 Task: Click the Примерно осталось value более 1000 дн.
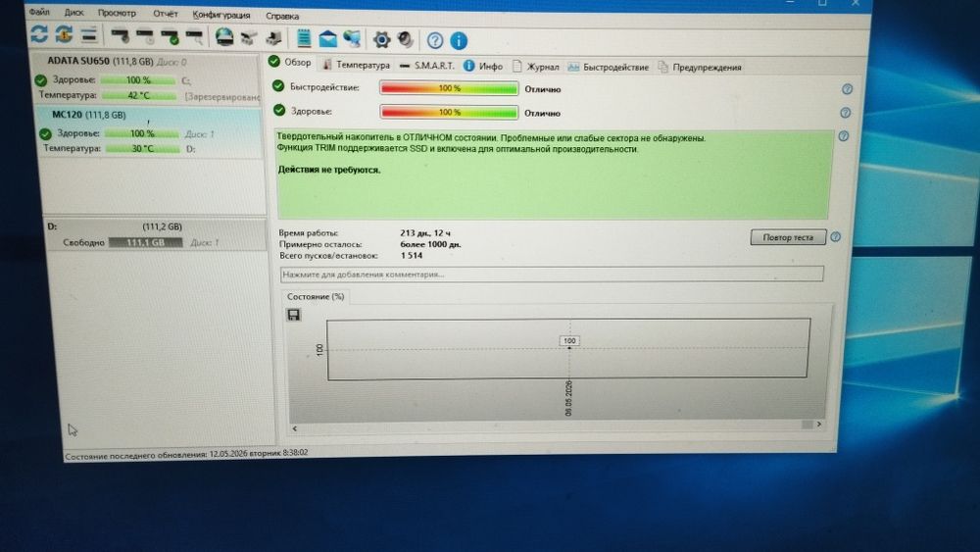click(430, 244)
